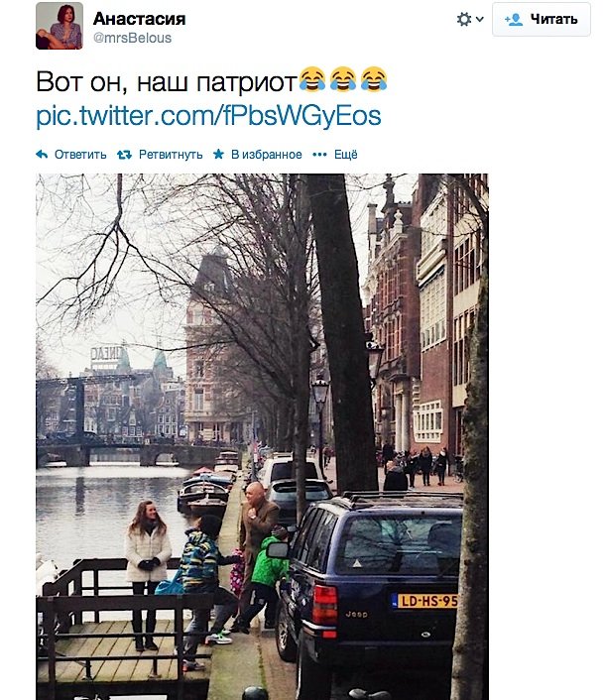603x700 pixels.
Task: Open the Ещё options menu label
Action: (346, 155)
